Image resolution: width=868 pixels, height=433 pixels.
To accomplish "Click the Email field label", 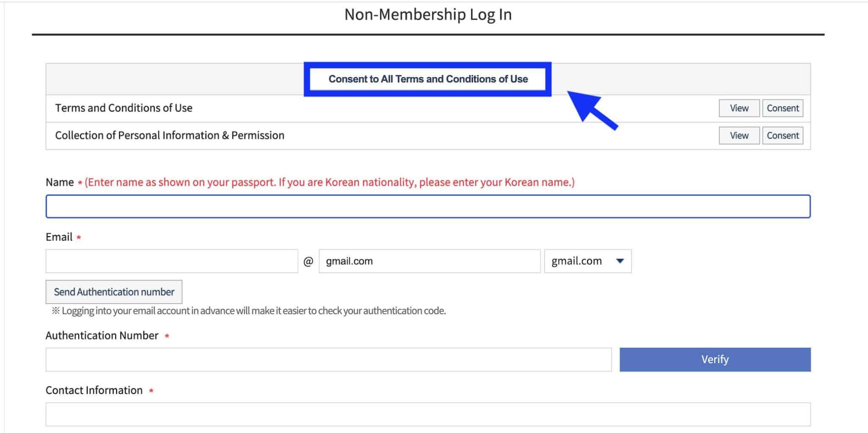I will 59,237.
